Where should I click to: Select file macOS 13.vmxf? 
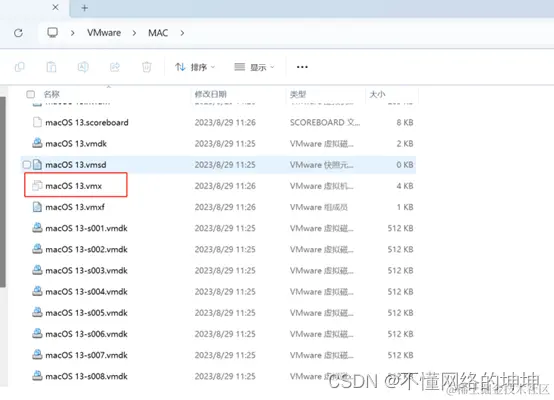[75, 207]
